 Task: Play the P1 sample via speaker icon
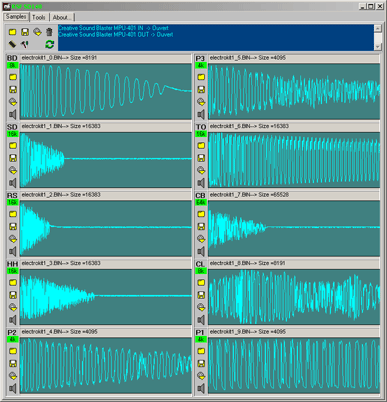[201, 389]
